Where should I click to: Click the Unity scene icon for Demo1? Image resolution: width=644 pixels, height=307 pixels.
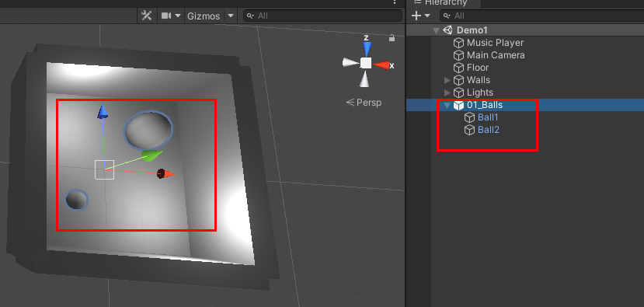tap(448, 30)
